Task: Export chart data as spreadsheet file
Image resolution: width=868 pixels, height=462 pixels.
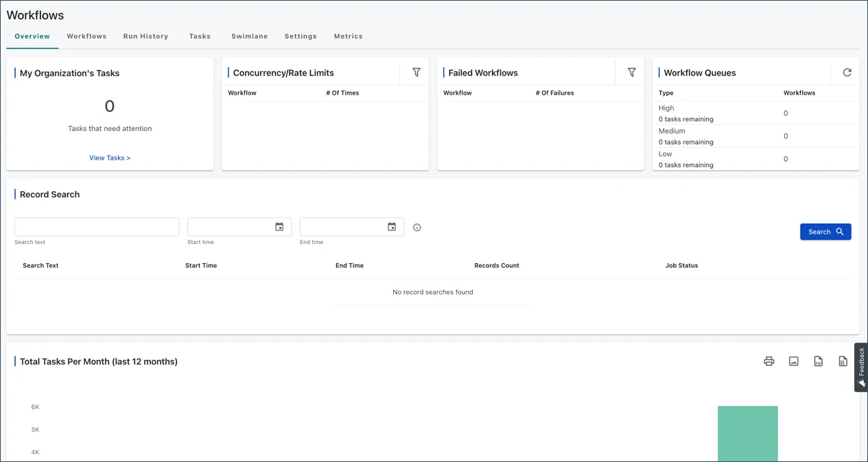Action: [x=843, y=361]
